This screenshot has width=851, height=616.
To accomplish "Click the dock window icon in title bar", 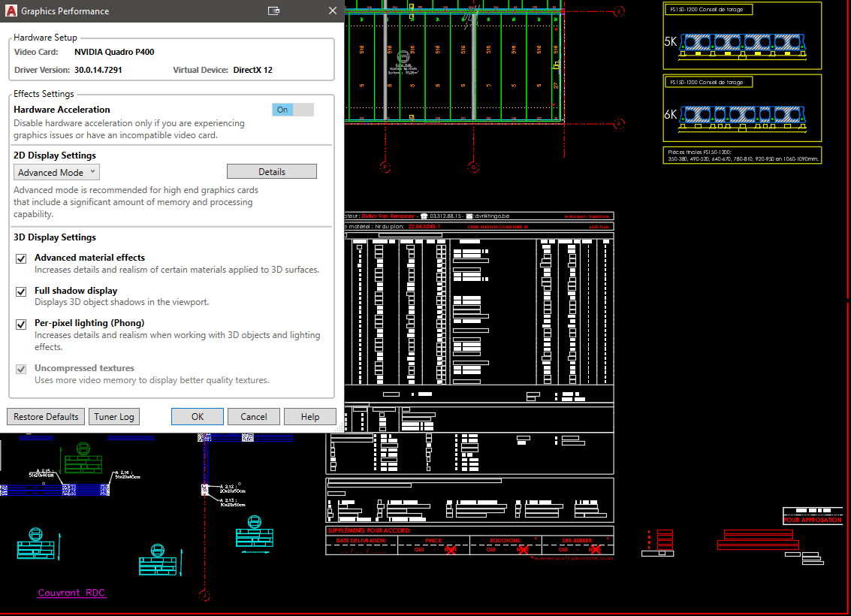I will point(273,11).
